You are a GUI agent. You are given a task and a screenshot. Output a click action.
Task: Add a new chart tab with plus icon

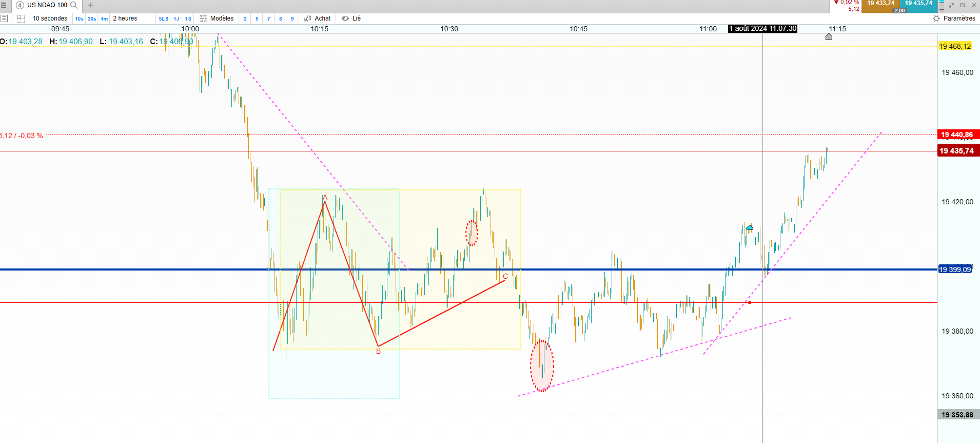(x=90, y=5)
